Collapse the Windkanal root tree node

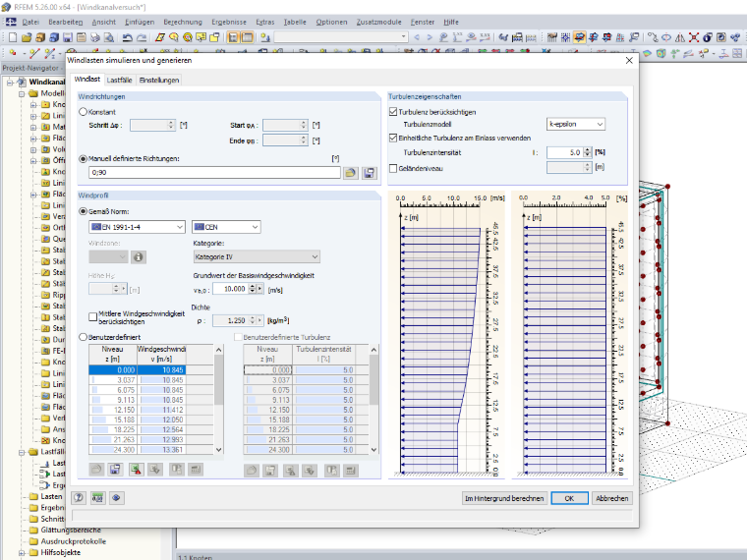pyautogui.click(x=11, y=83)
